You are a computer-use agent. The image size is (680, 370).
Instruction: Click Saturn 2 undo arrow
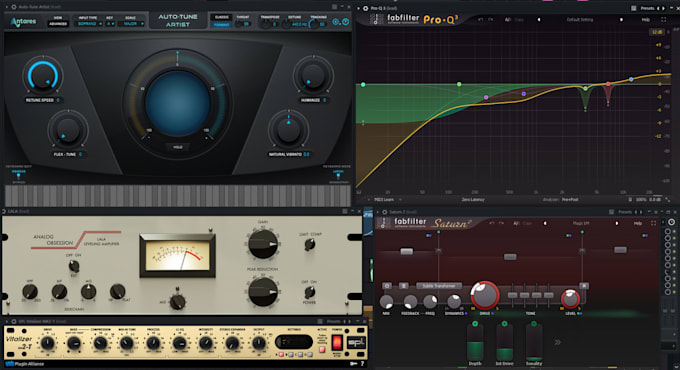(x=492, y=223)
